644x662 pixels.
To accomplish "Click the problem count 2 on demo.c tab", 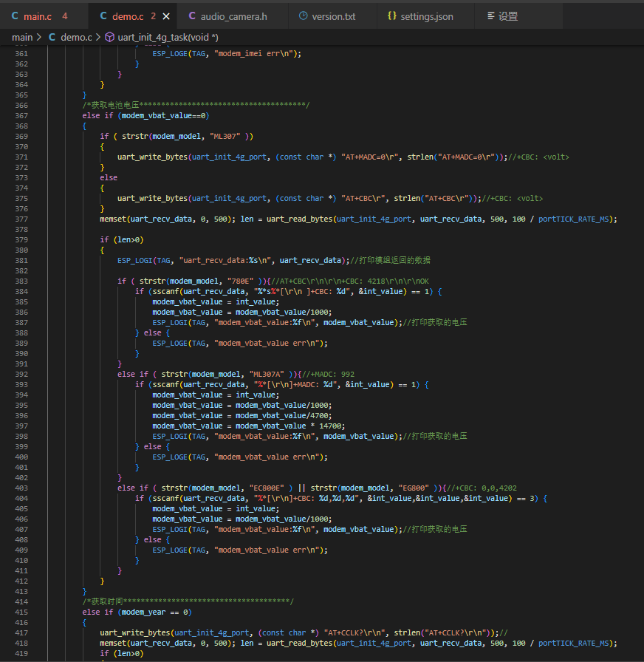I will pyautogui.click(x=153, y=16).
